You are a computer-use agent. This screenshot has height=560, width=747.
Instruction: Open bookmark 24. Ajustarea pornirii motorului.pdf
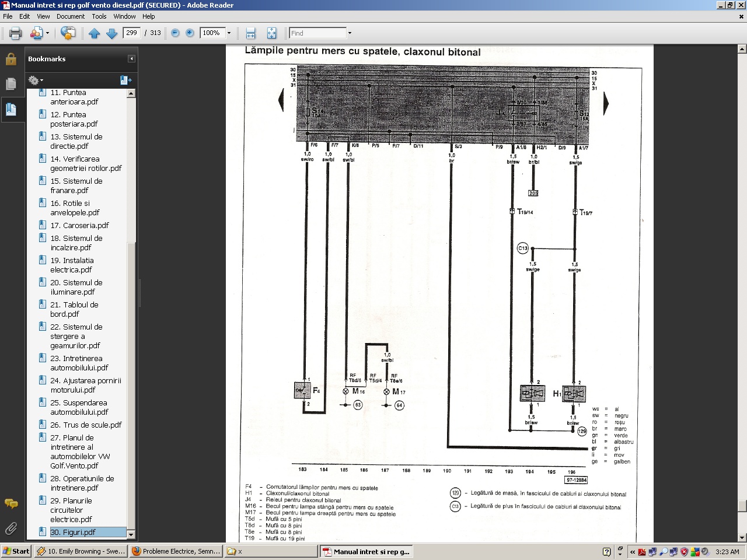tap(86, 385)
